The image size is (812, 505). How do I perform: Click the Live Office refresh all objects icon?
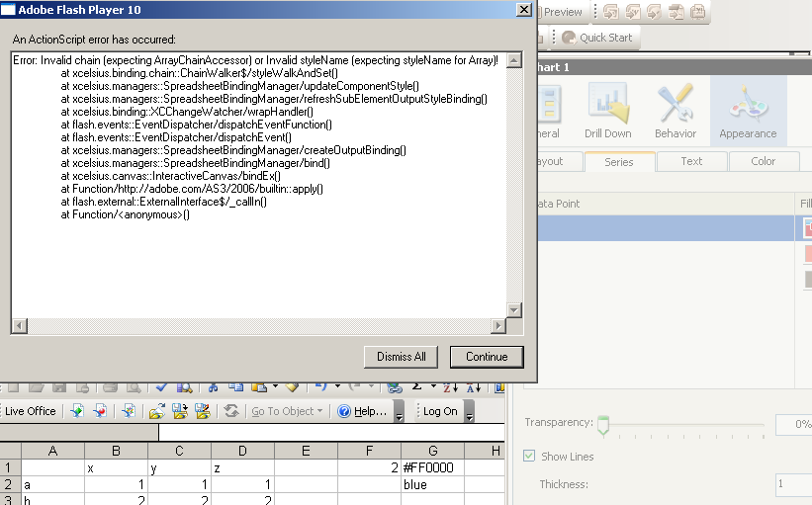(x=231, y=411)
